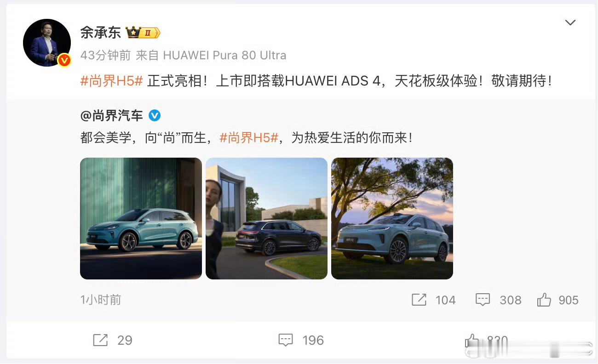Image resolution: width=598 pixels, height=364 pixels.
Task: View the black SUV with woman photo
Action: coord(266,218)
